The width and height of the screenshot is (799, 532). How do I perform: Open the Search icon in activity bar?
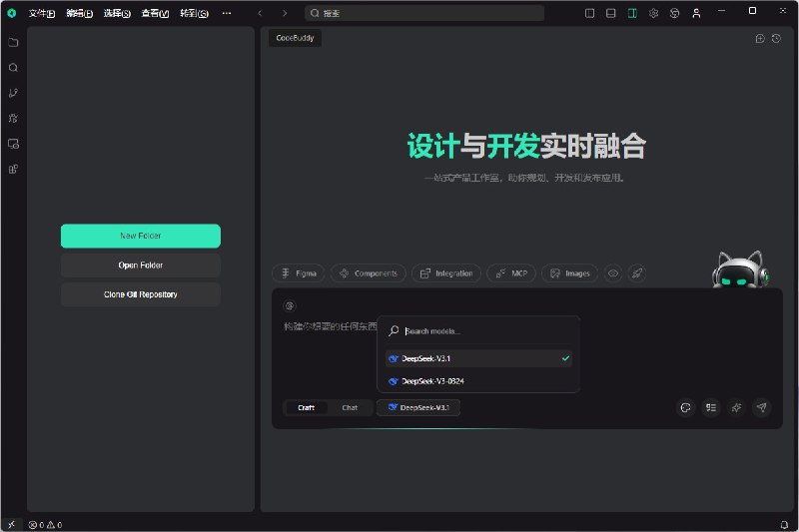coord(13,68)
